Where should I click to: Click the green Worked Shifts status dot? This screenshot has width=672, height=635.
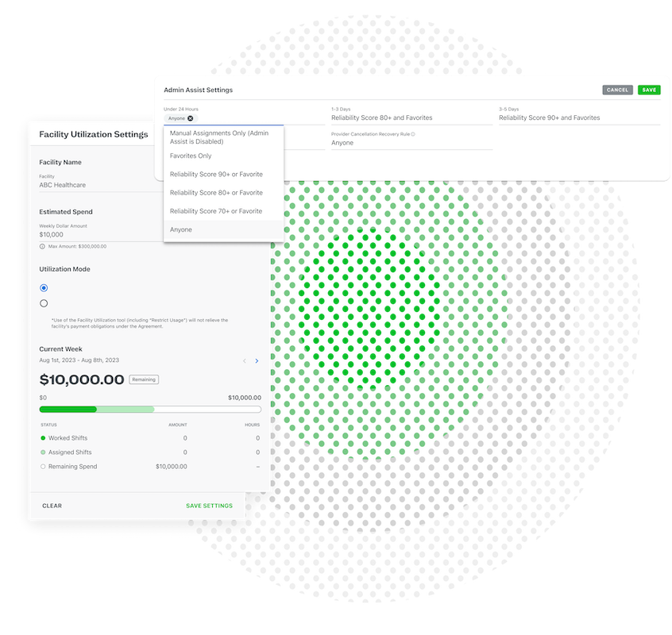[x=43, y=438]
